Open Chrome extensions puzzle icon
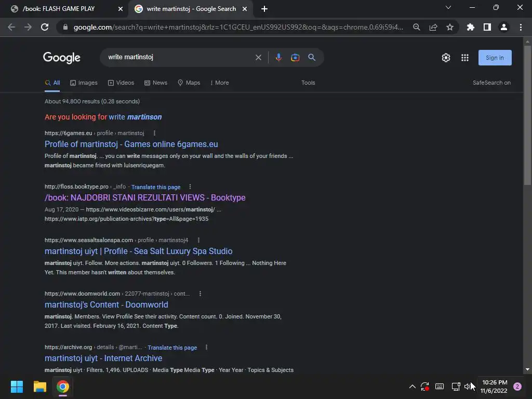 pyautogui.click(x=471, y=27)
